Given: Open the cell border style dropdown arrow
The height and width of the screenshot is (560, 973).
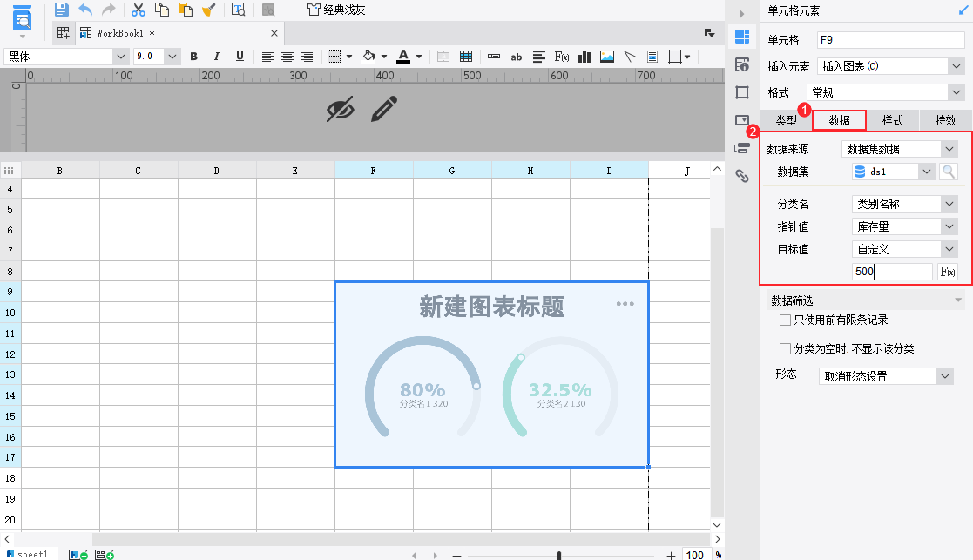Looking at the screenshot, I should pos(349,57).
